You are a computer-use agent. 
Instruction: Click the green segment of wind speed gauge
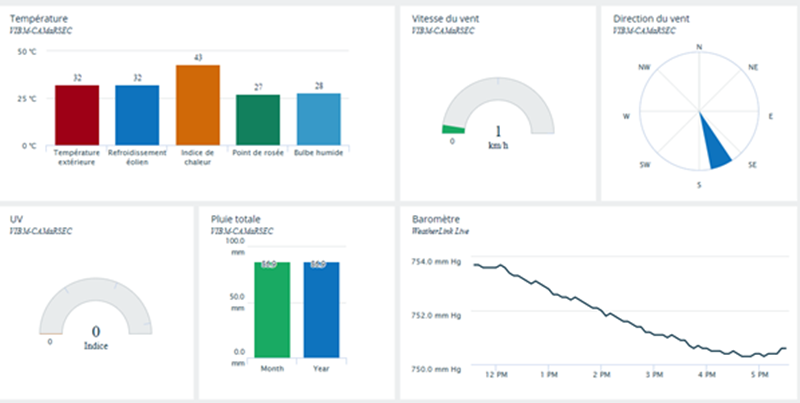tap(453, 130)
